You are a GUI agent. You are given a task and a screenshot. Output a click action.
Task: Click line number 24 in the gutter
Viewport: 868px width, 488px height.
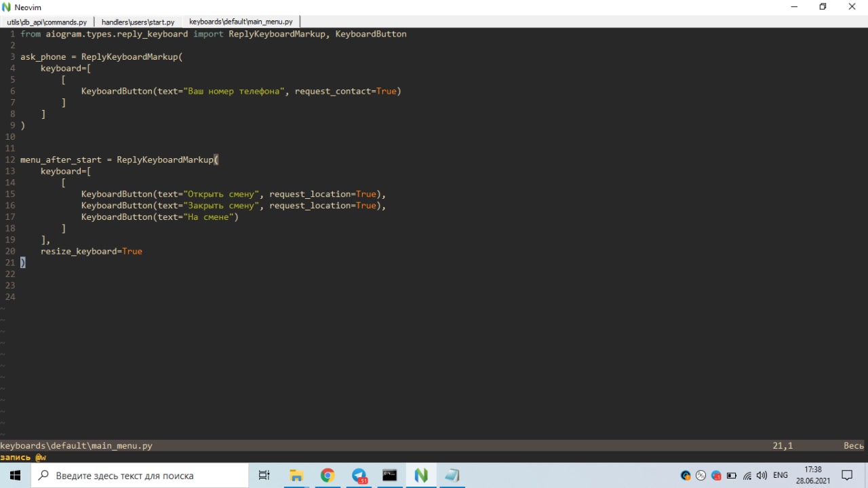click(10, 297)
